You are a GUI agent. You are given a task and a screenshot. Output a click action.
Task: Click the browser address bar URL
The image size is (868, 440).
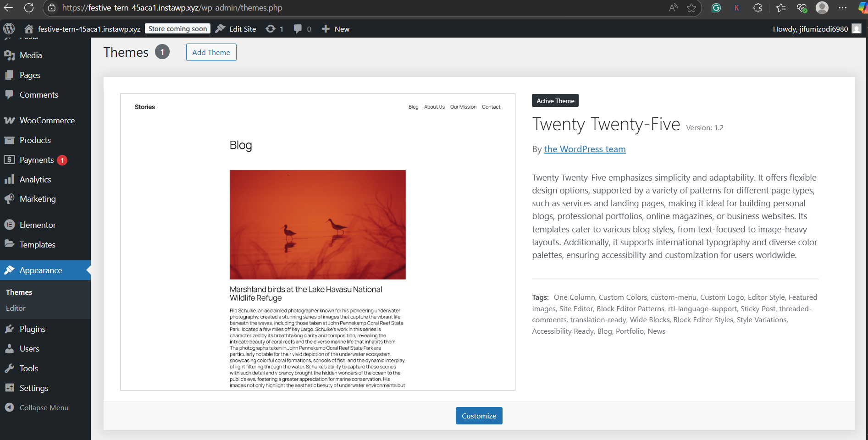tap(172, 8)
